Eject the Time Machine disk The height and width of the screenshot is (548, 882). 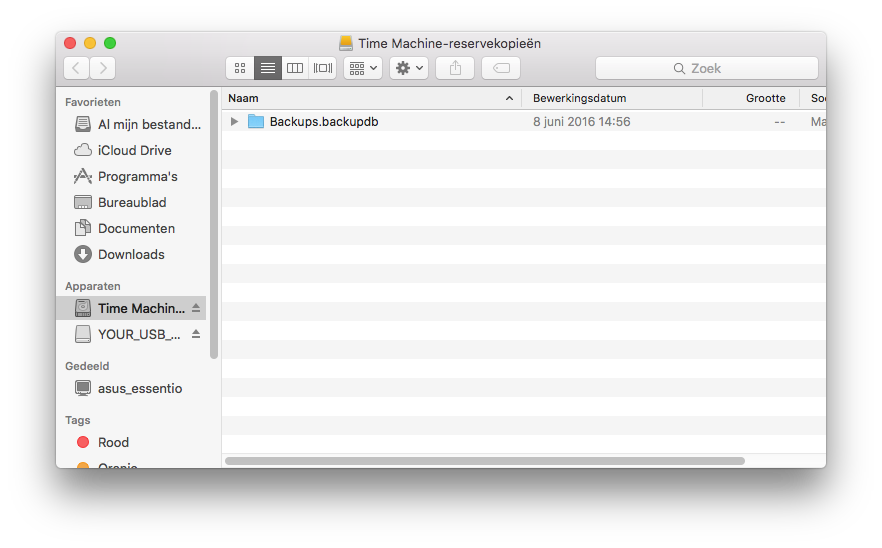196,308
